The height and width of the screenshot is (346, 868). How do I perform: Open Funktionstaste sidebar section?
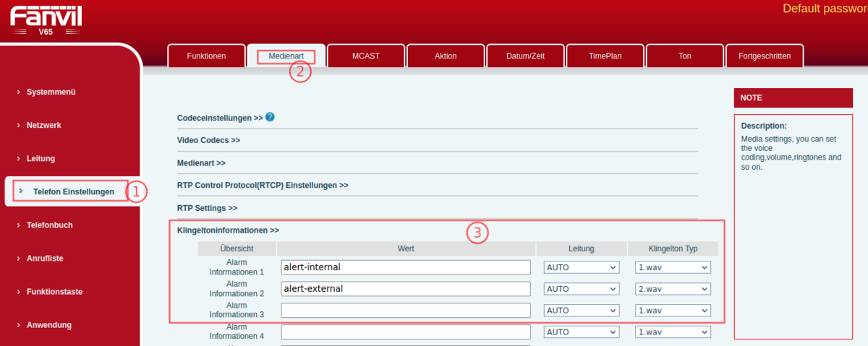tap(54, 292)
